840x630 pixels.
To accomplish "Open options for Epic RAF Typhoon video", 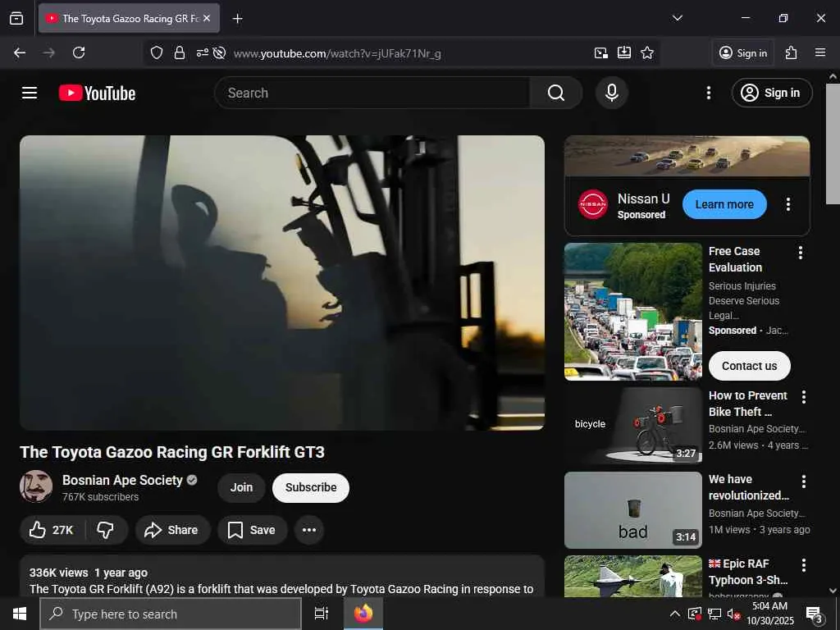I will pyautogui.click(x=803, y=565).
